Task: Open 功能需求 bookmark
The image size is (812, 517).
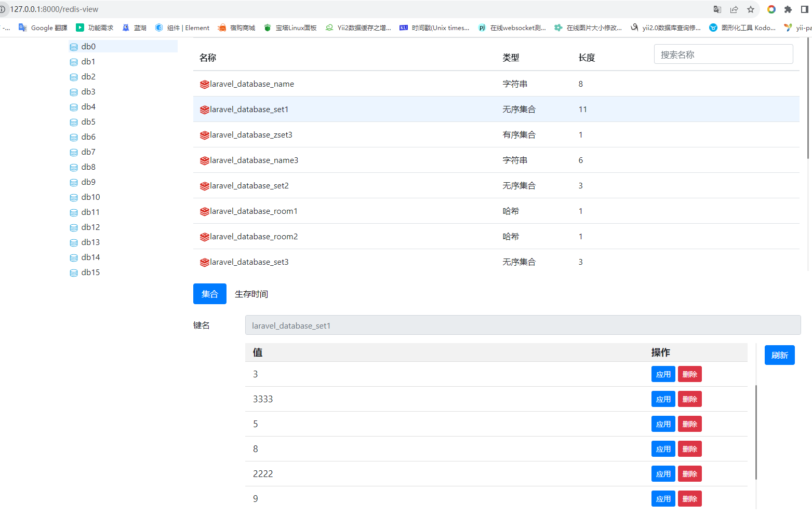Action: click(x=95, y=28)
